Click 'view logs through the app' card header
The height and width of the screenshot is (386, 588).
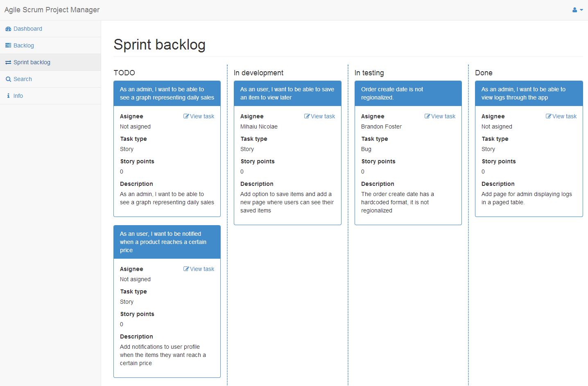[529, 93]
